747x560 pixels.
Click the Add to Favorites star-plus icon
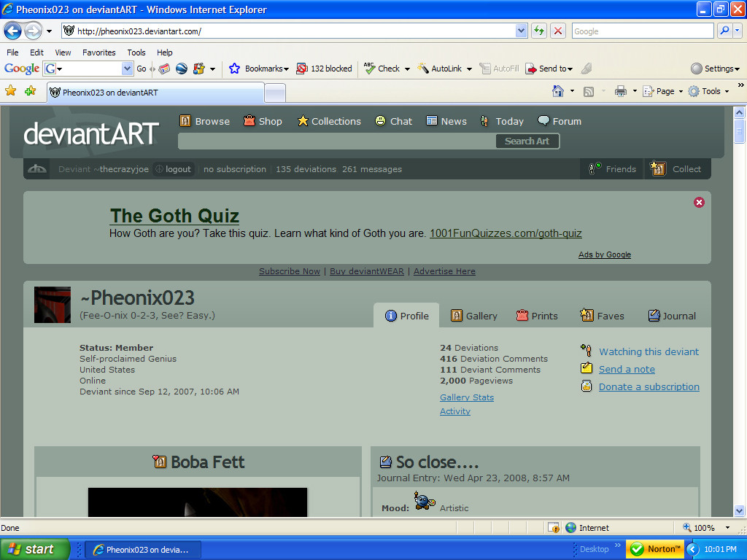(30, 91)
